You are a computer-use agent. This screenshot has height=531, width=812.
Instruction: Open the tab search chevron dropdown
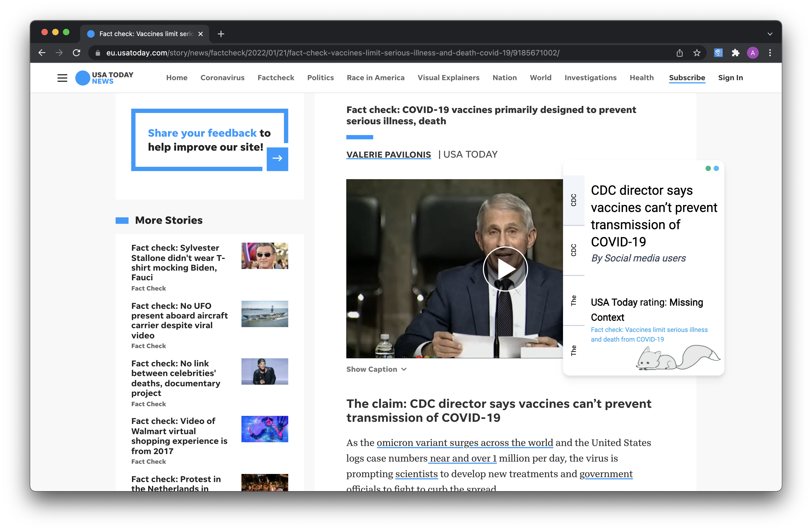(770, 34)
